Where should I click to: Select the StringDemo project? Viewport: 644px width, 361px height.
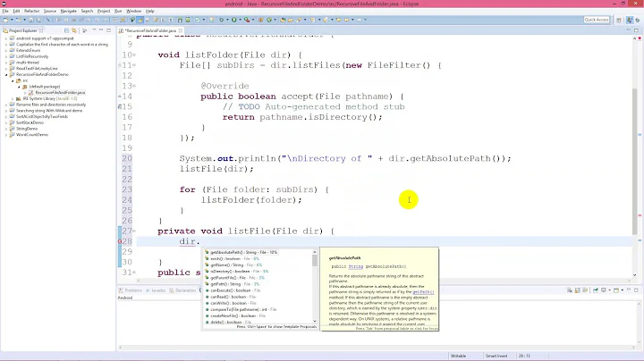[27, 129]
